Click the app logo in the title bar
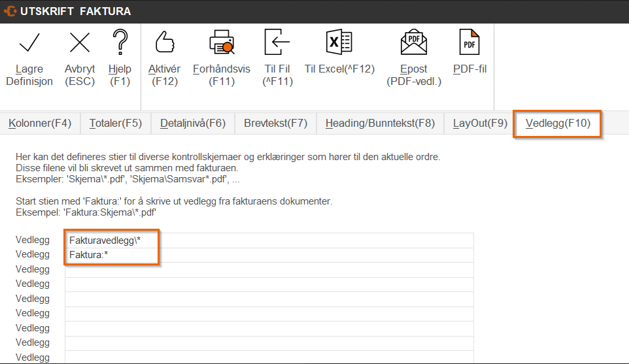This screenshot has height=364, width=629. [10, 11]
